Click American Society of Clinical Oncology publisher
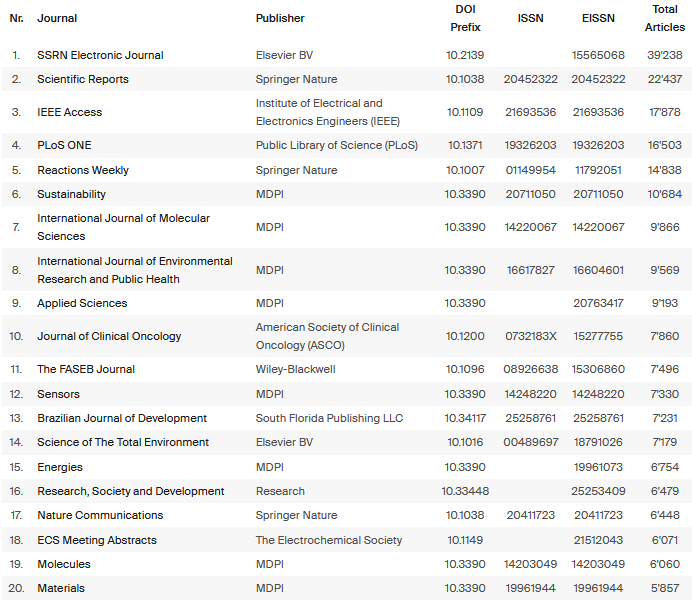 (327, 336)
